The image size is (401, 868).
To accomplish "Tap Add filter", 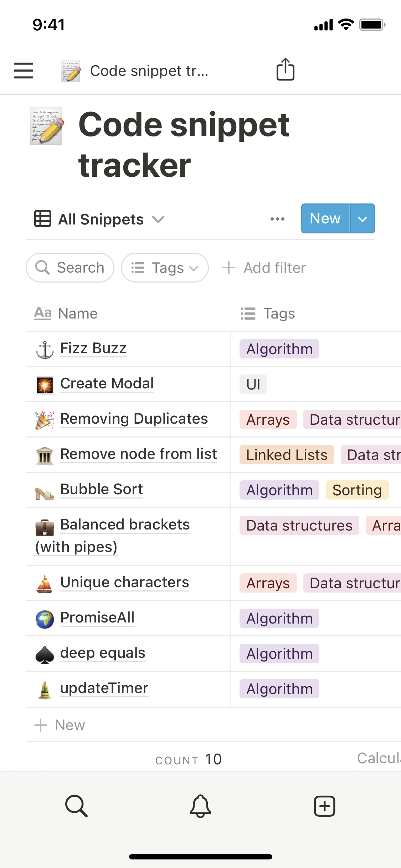I will coord(264,268).
